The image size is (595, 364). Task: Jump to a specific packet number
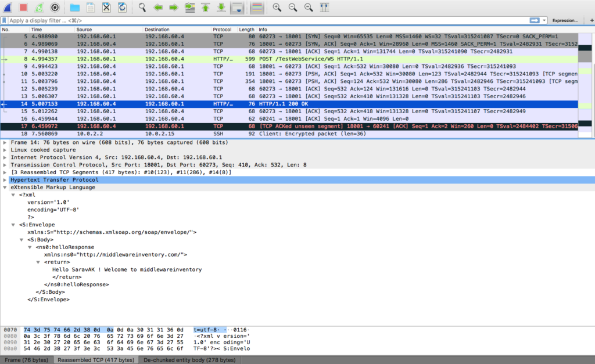tap(189, 8)
